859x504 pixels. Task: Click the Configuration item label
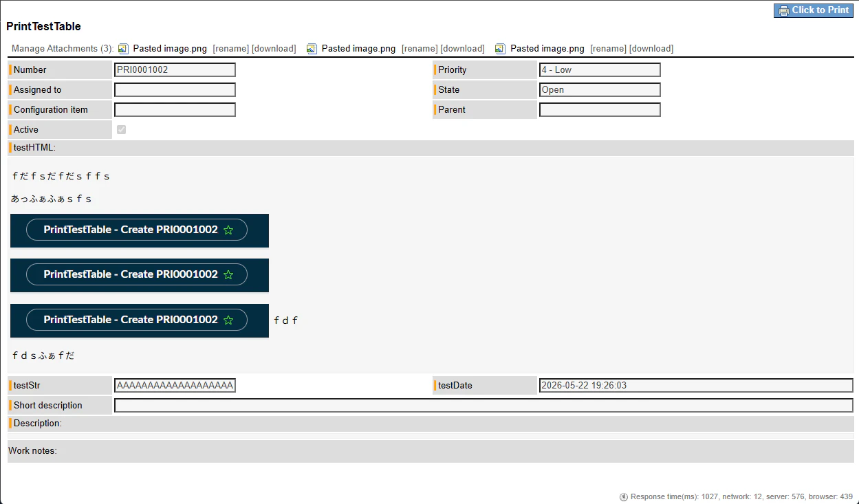pos(51,109)
